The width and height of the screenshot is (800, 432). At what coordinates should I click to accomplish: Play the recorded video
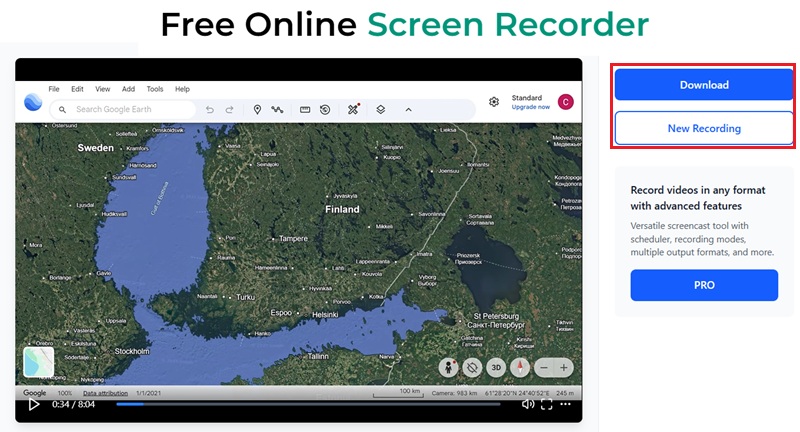34,404
